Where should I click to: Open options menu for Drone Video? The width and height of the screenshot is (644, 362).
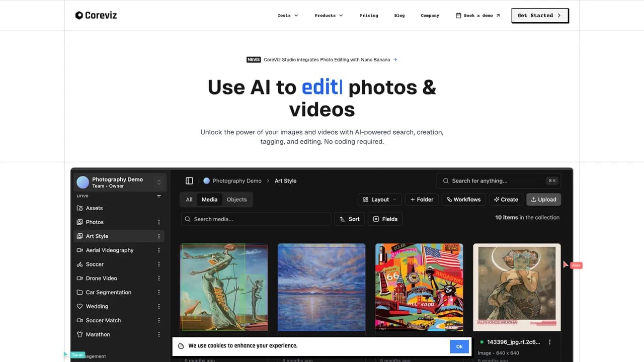(159, 279)
